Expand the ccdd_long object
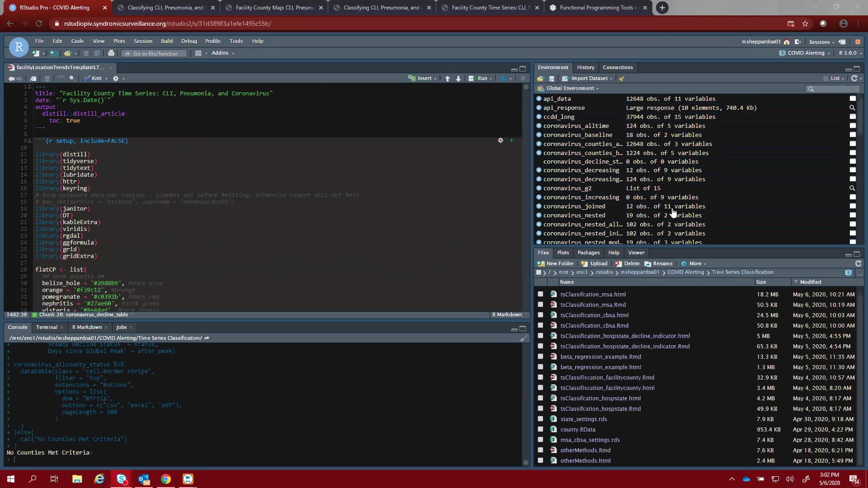The image size is (868, 488). tap(539, 117)
